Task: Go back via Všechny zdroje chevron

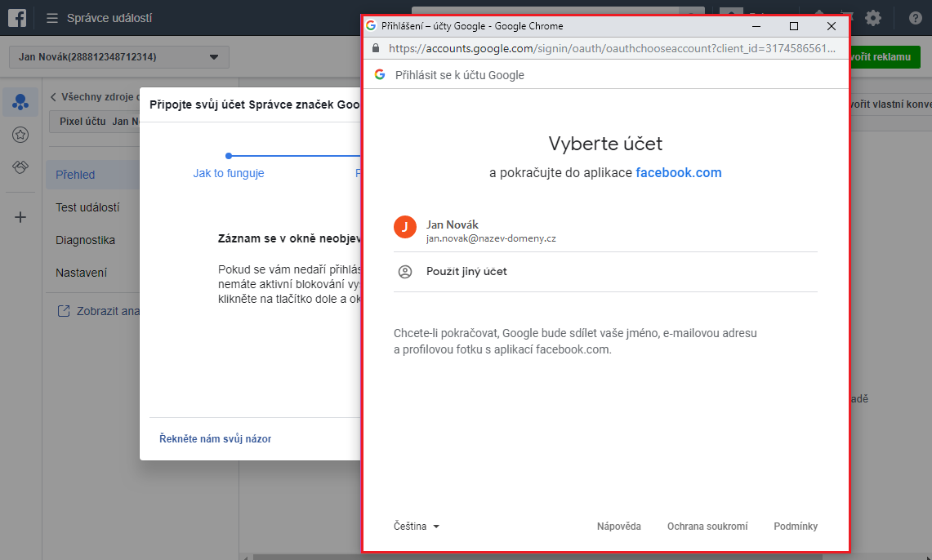Action: pyautogui.click(x=53, y=97)
